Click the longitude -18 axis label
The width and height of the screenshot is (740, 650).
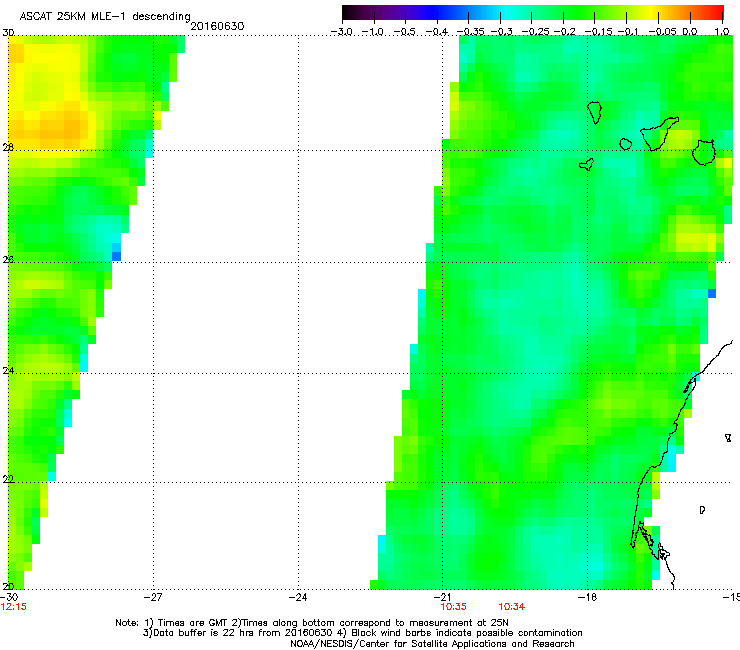[587, 597]
